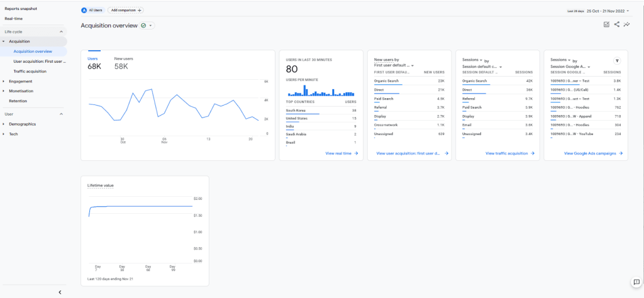Screen dimensions: 644x298
Task: Click the users per minute bar chart
Action: coord(321,91)
